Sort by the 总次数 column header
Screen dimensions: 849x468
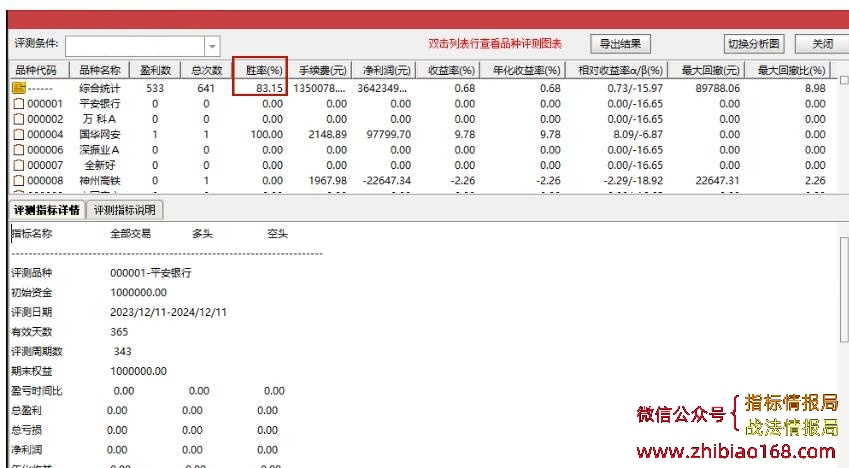click(207, 70)
